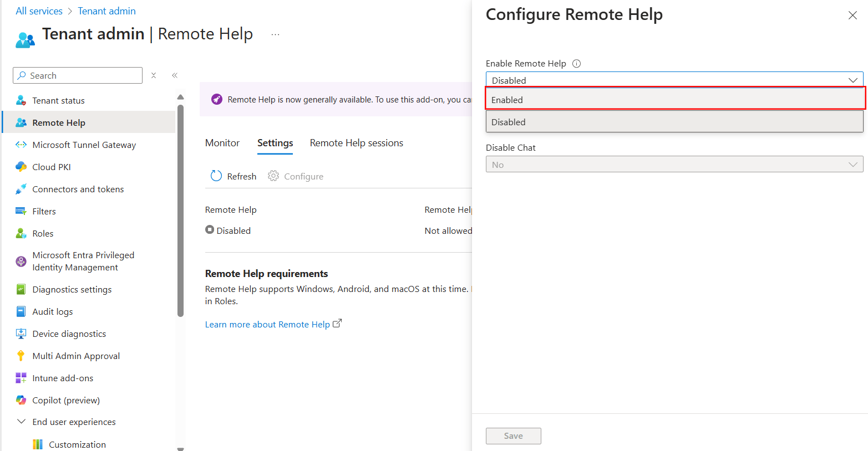
Task: Collapse End user experiences section
Action: 21,422
